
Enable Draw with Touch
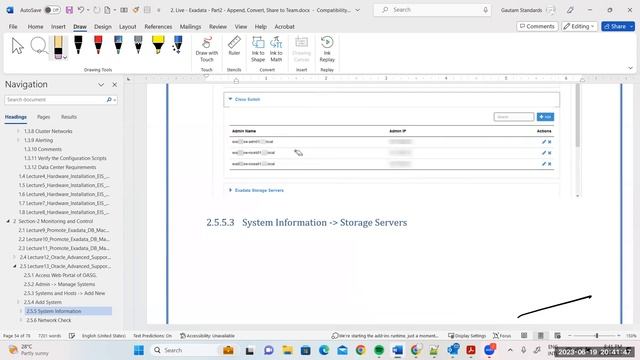(x=207, y=49)
